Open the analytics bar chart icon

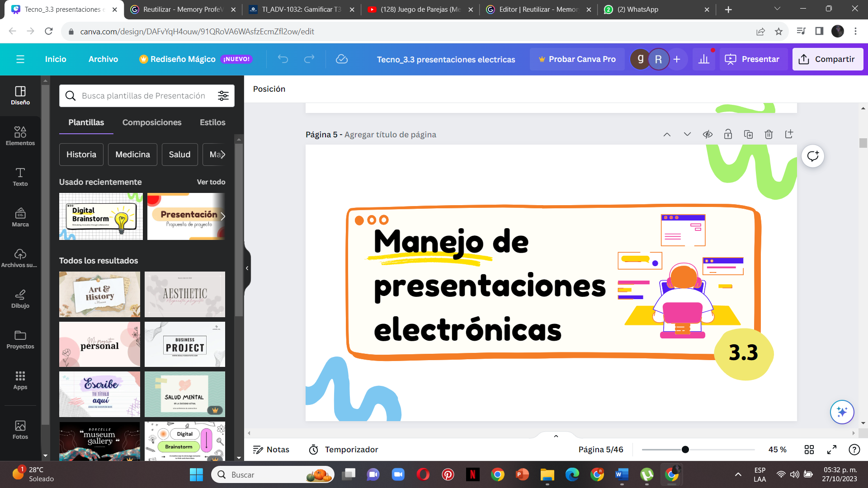coord(704,59)
